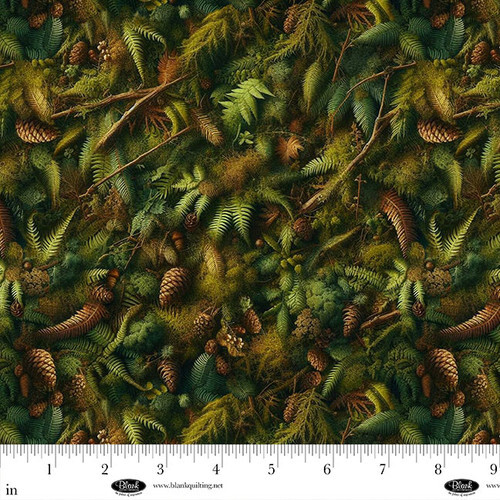
Task: Click the Blank logo below ruler number 8
Action: click(462, 486)
